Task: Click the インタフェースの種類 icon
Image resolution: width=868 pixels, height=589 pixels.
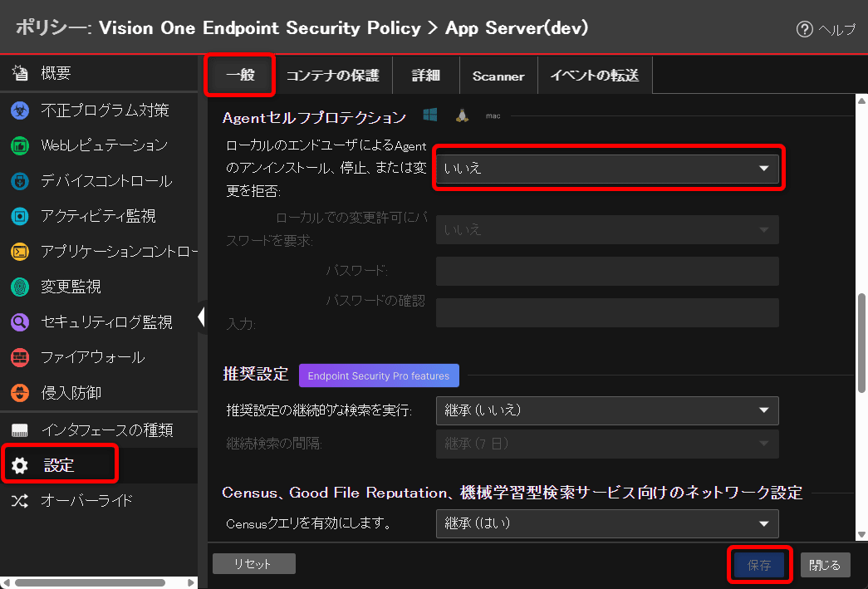Action: (20, 430)
